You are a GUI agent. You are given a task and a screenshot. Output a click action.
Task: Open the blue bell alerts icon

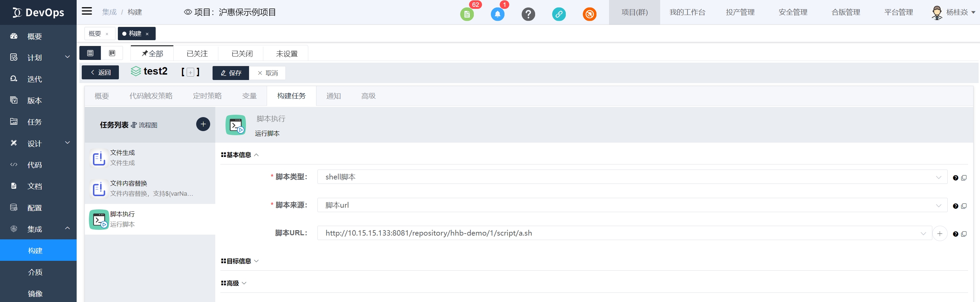[497, 14]
